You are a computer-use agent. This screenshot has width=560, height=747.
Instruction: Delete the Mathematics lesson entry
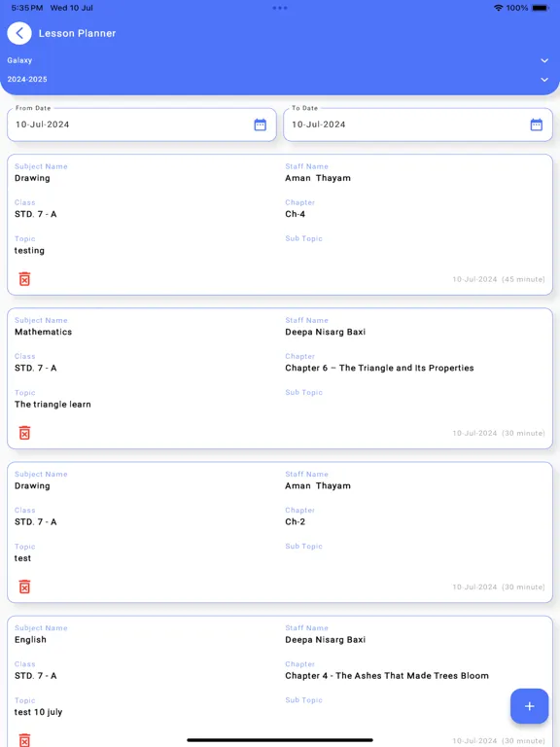tap(24, 433)
